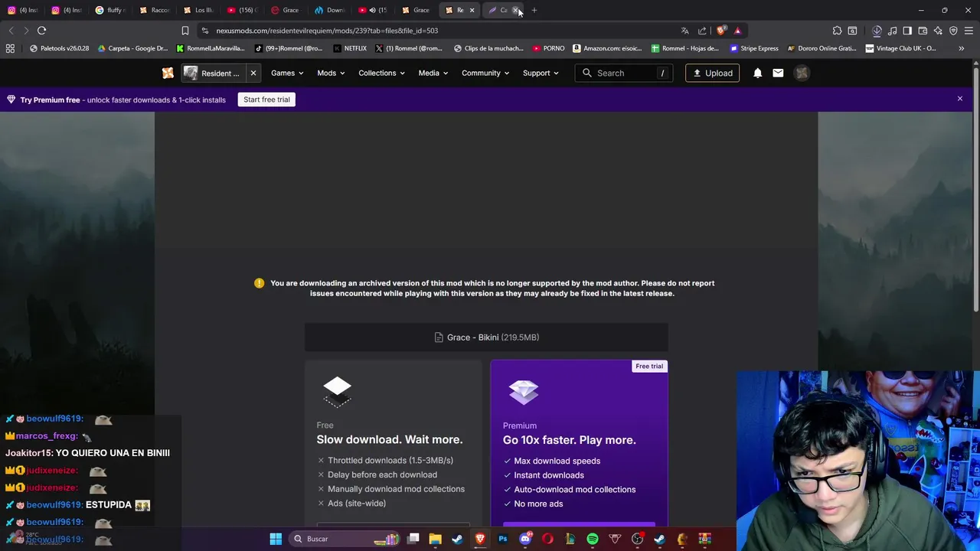Dismiss the Try Premium free banner
The height and width of the screenshot is (551, 980).
click(x=959, y=99)
